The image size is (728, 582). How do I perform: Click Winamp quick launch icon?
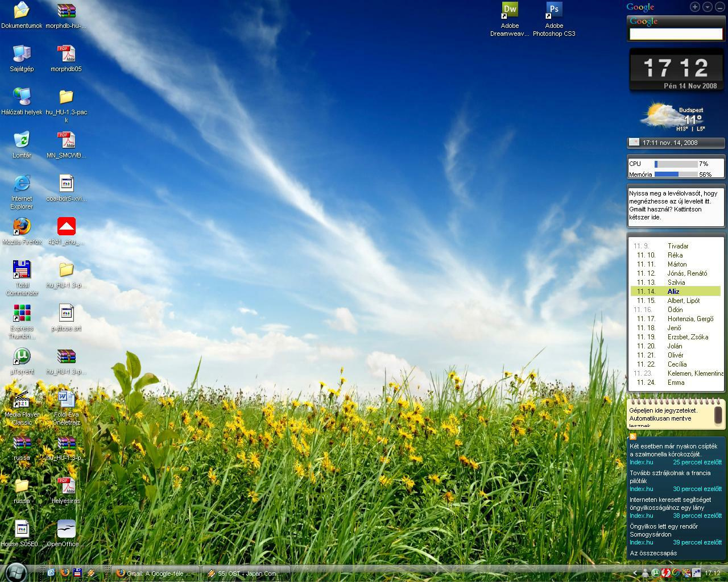click(90, 573)
